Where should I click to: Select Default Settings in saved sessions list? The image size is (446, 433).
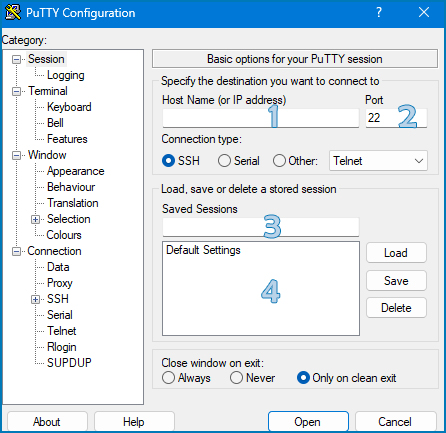tap(203, 250)
